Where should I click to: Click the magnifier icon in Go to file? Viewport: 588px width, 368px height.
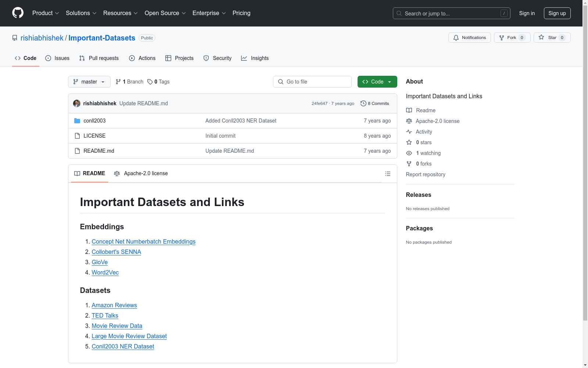pyautogui.click(x=281, y=82)
